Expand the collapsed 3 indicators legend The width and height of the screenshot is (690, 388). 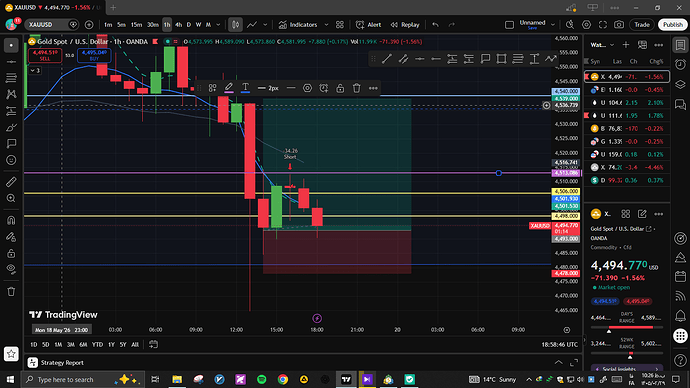35,70
